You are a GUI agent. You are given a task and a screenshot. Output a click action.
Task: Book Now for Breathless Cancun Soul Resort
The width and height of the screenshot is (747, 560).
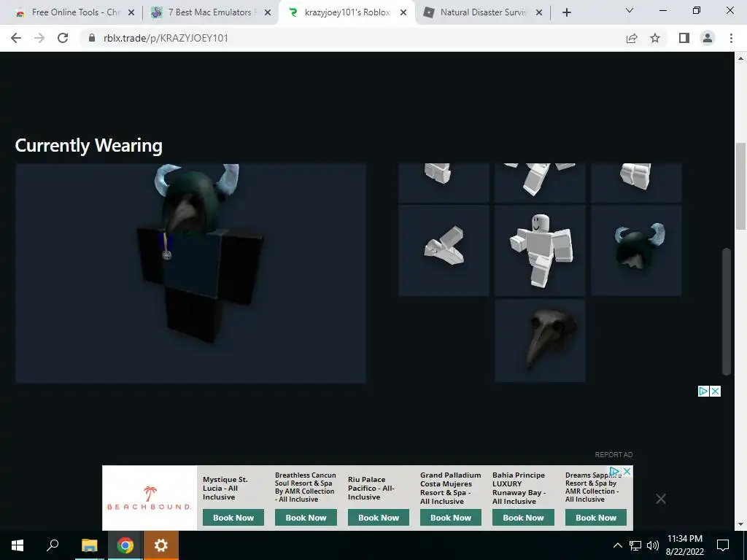306,518
